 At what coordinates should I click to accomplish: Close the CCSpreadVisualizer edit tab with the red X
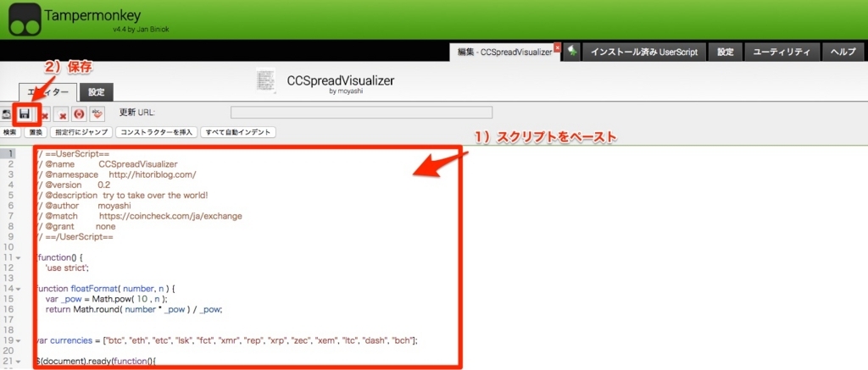point(557,47)
